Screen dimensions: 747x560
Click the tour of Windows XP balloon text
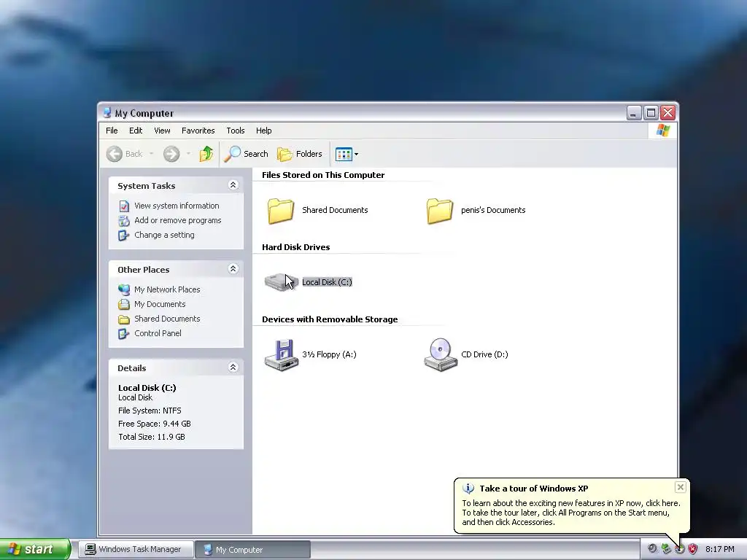[571, 513]
